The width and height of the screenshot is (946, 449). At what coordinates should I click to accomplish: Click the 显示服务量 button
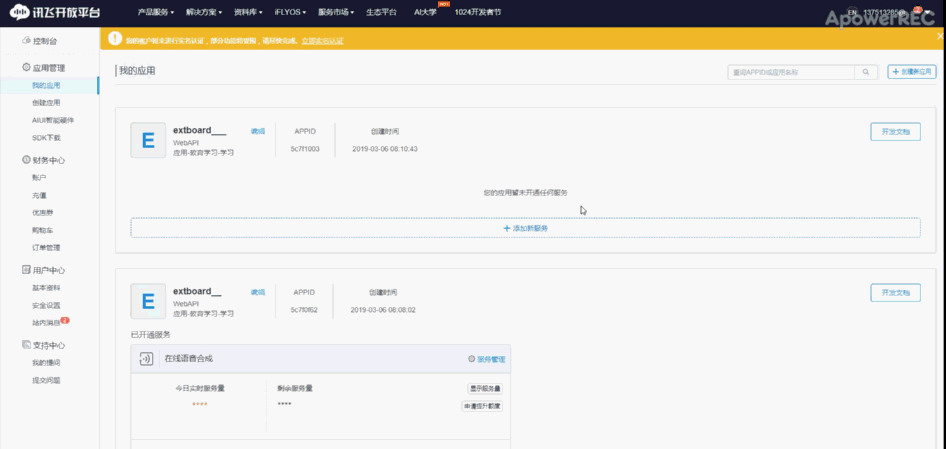click(x=484, y=389)
